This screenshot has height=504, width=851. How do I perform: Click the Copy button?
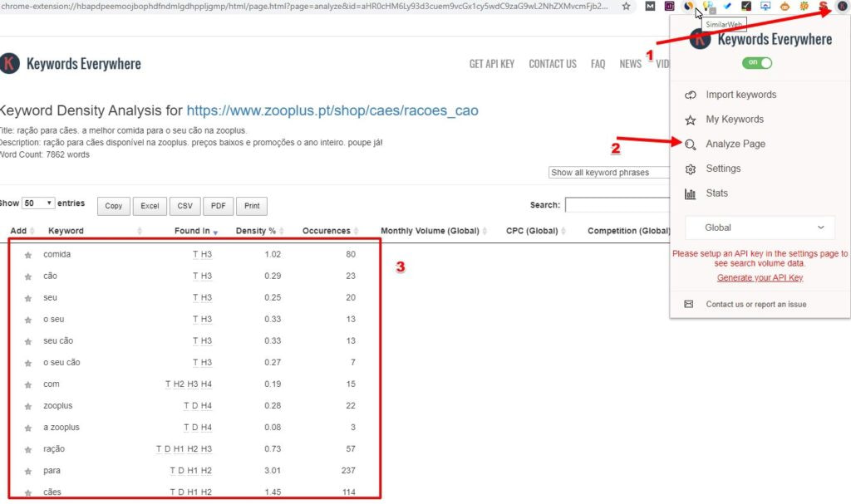[113, 206]
